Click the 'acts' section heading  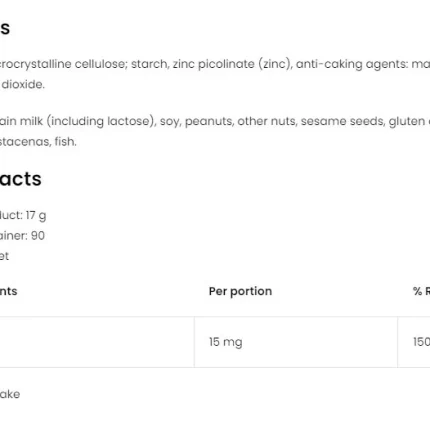pos(21,179)
